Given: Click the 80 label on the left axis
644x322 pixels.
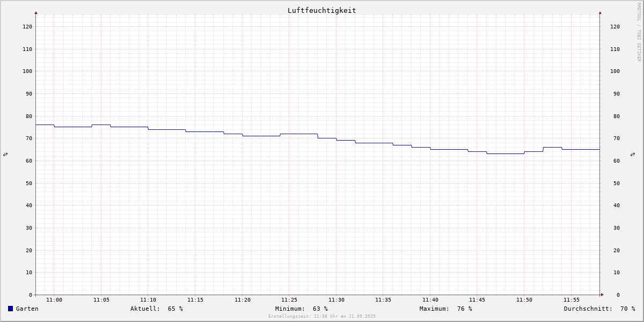Looking at the screenshot, I should click(x=29, y=116).
